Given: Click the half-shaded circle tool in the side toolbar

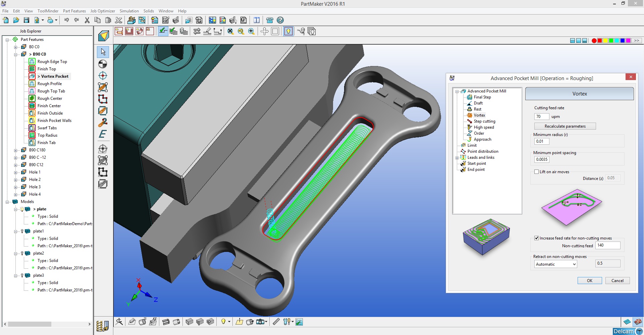Looking at the screenshot, I should tap(103, 64).
